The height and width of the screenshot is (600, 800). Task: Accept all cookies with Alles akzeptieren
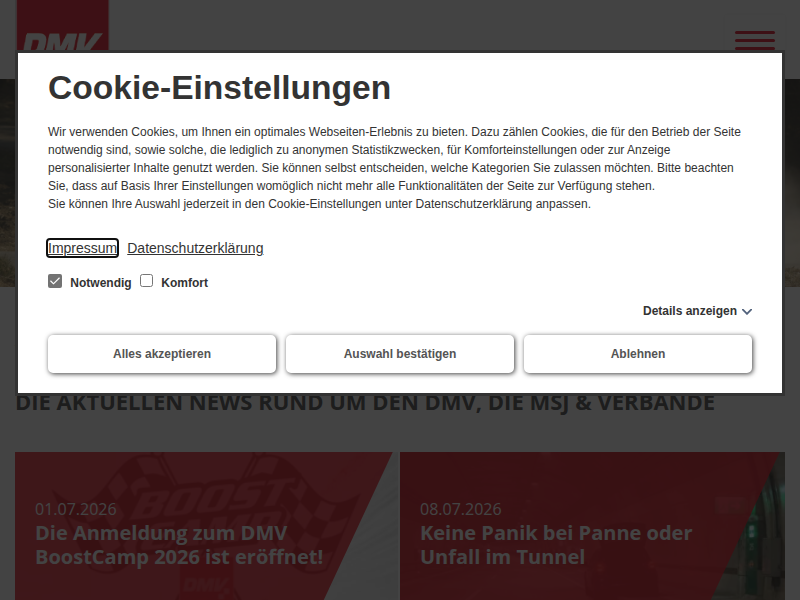(x=162, y=354)
